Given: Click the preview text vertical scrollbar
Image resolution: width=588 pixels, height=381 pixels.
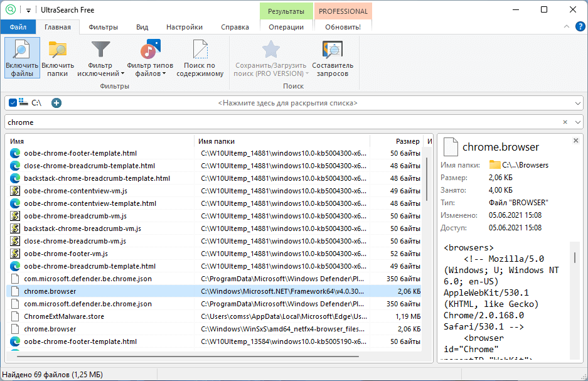Looking at the screenshot, I should click(x=574, y=257).
